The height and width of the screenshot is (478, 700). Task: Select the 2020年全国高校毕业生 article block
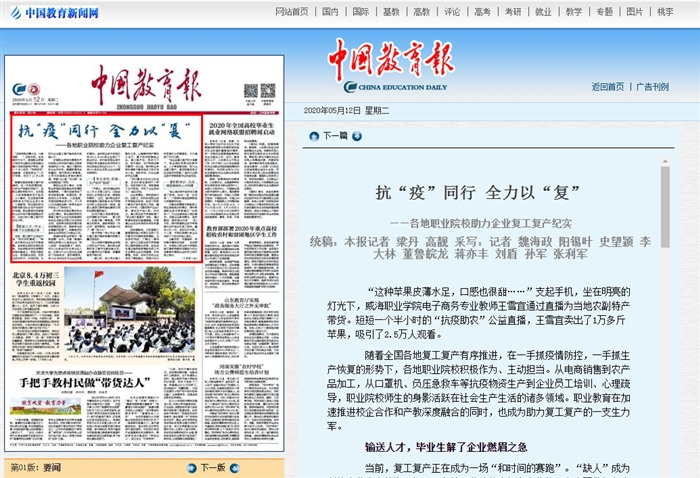[242, 170]
